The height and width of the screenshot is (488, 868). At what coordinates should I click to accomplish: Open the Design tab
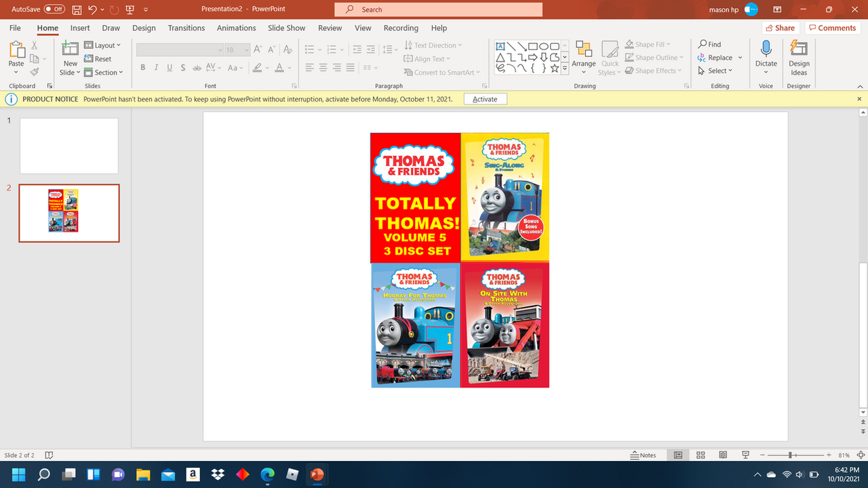pyautogui.click(x=144, y=28)
